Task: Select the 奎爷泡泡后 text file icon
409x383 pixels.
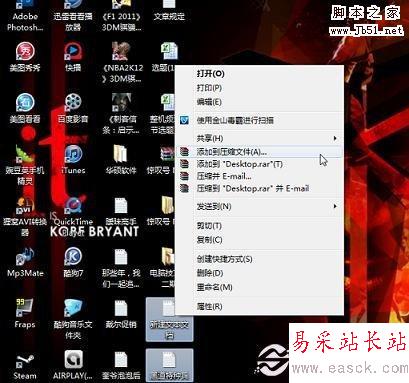Action: [121, 360]
